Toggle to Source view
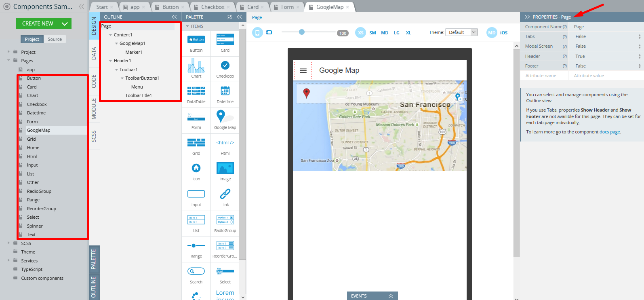The width and height of the screenshot is (644, 300). [55, 39]
